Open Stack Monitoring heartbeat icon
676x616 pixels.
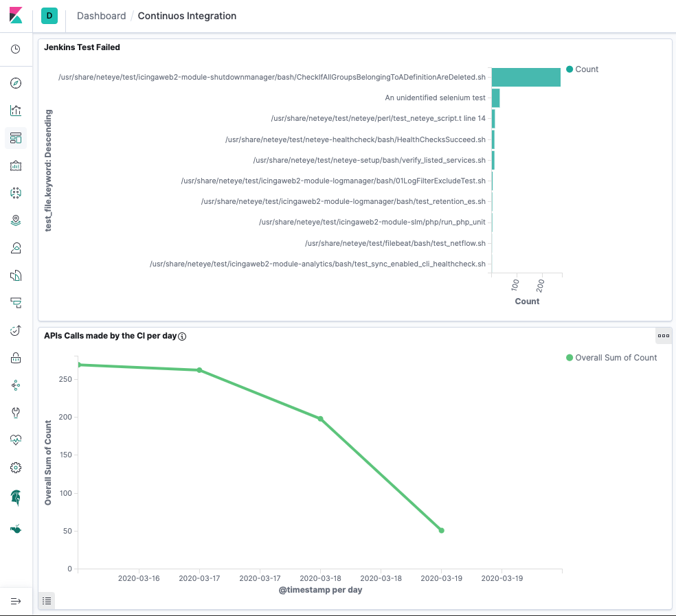pyautogui.click(x=16, y=440)
